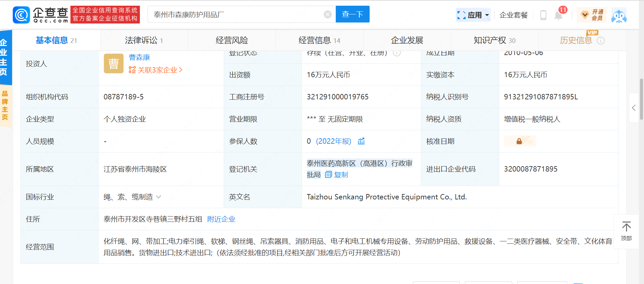This screenshot has height=284, width=644.
Task: Click 个人独资企业 enterprise type value
Action: 125,119
